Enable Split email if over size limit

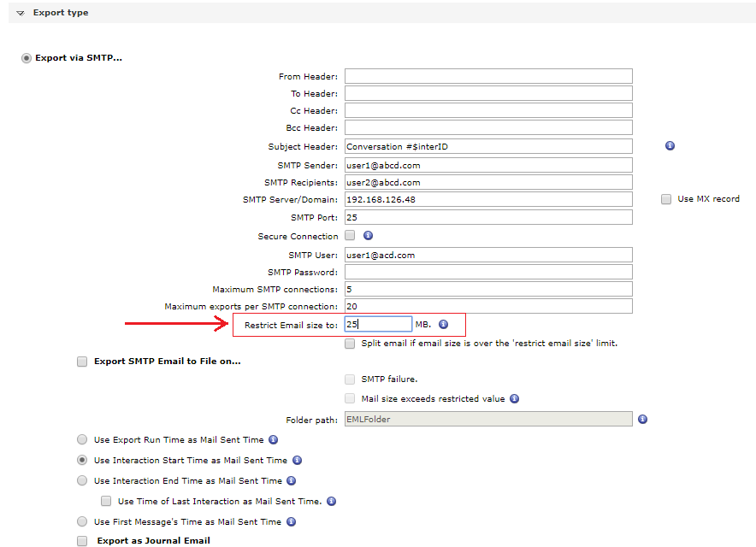[350, 344]
